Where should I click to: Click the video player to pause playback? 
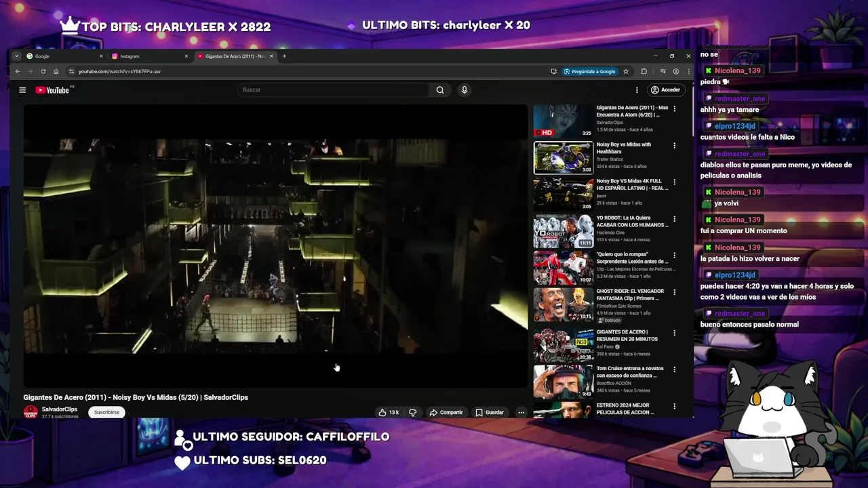pos(275,246)
